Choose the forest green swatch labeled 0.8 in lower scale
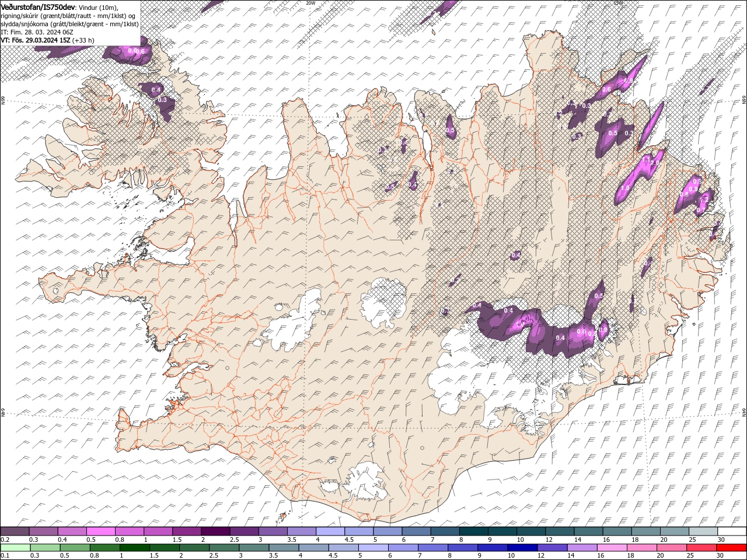The height and width of the screenshot is (560, 747). (x=104, y=548)
